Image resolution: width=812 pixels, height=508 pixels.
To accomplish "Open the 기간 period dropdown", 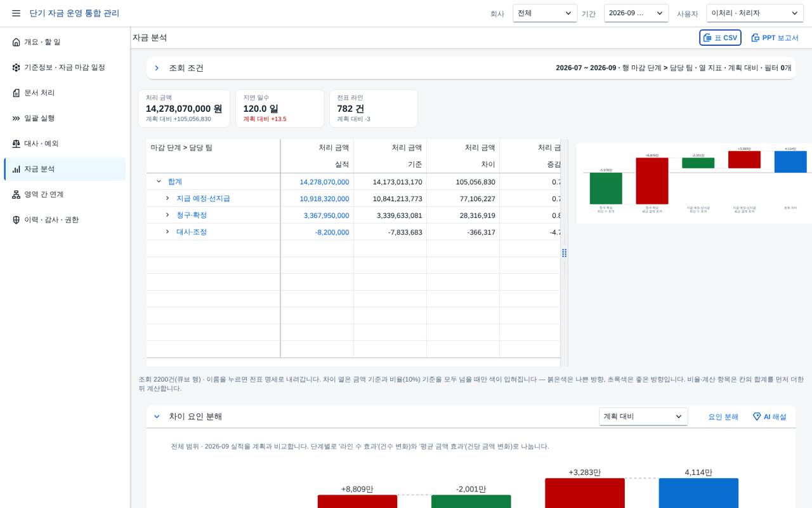I will point(636,13).
